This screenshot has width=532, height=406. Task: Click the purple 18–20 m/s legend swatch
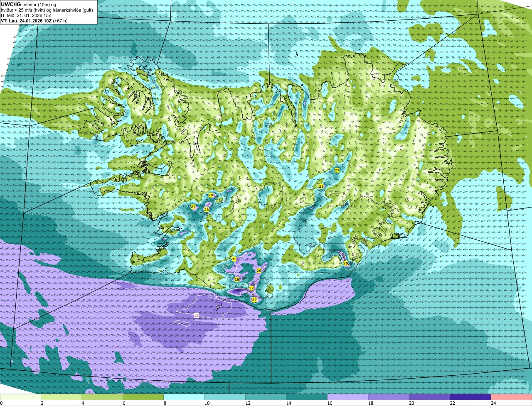point(389,397)
